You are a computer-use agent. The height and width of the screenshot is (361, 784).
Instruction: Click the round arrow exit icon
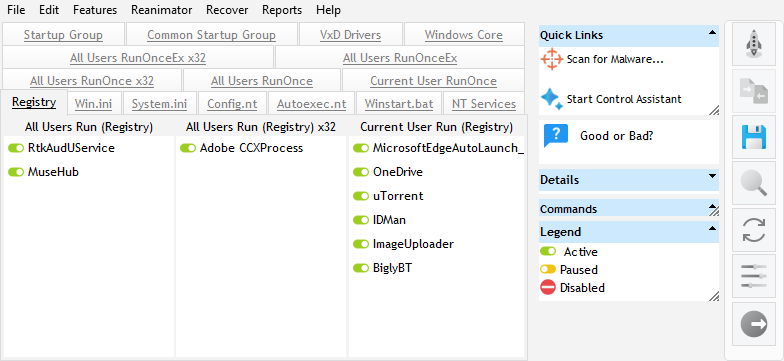coord(754,324)
